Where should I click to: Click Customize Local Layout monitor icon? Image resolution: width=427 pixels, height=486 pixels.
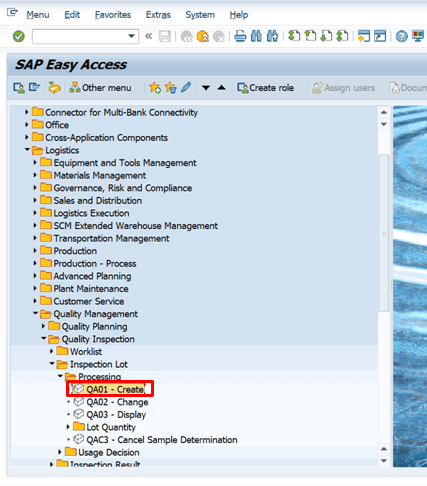tap(418, 36)
